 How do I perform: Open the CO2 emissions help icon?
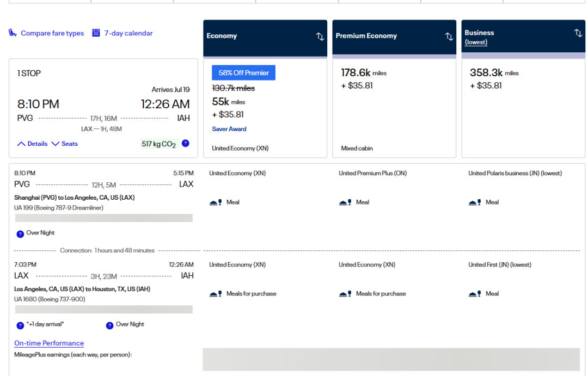[x=185, y=143]
